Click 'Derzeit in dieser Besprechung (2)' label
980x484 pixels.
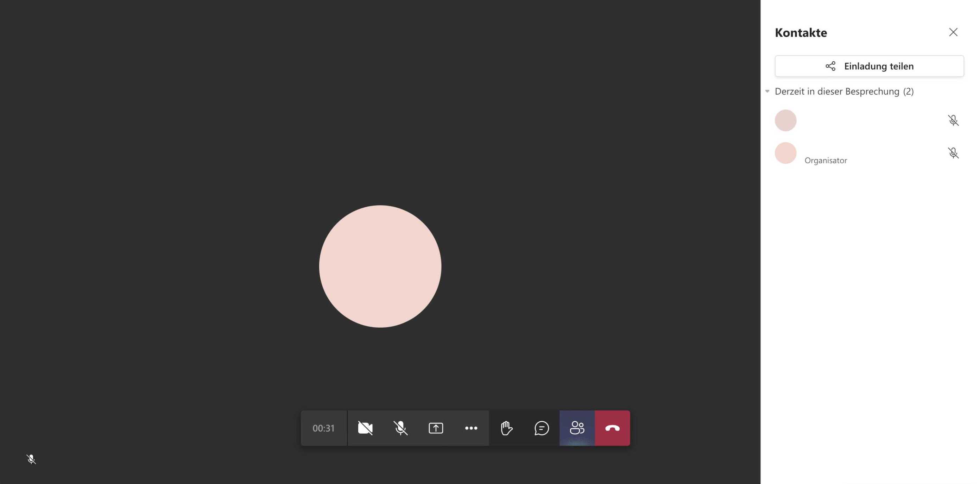[x=844, y=91]
